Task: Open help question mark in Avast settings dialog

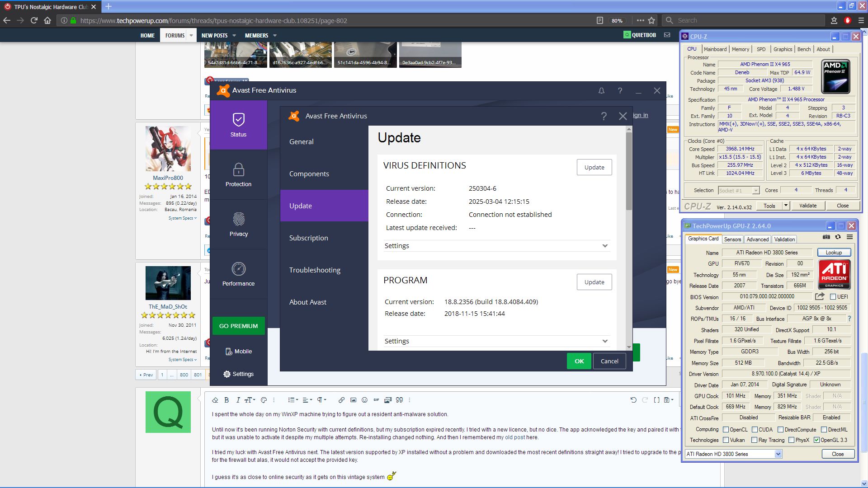Action: [604, 116]
